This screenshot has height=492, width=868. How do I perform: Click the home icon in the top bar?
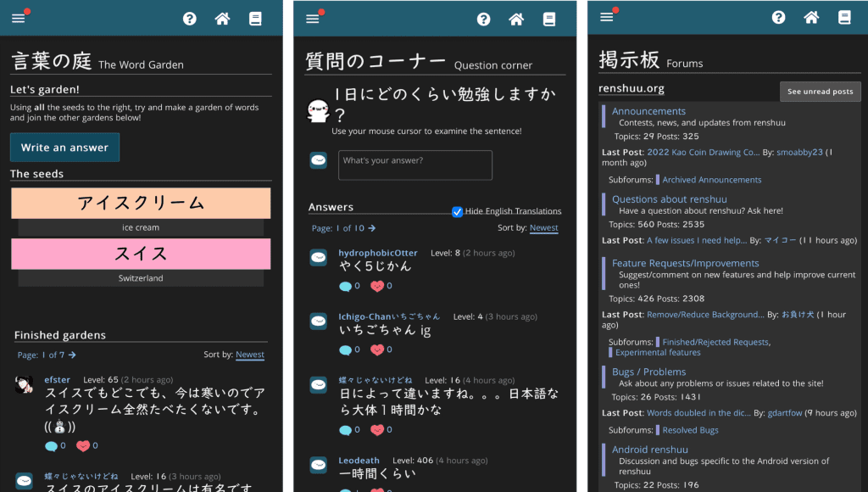[x=222, y=17]
